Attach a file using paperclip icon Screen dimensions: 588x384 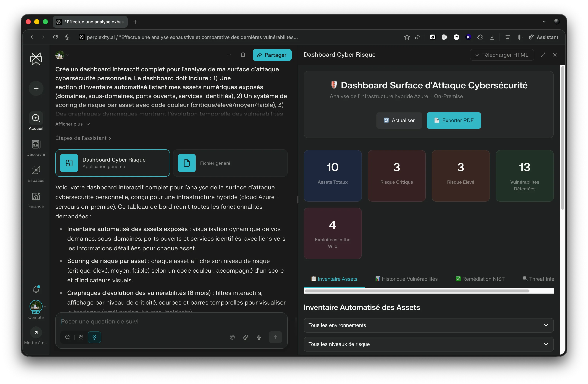click(x=245, y=337)
